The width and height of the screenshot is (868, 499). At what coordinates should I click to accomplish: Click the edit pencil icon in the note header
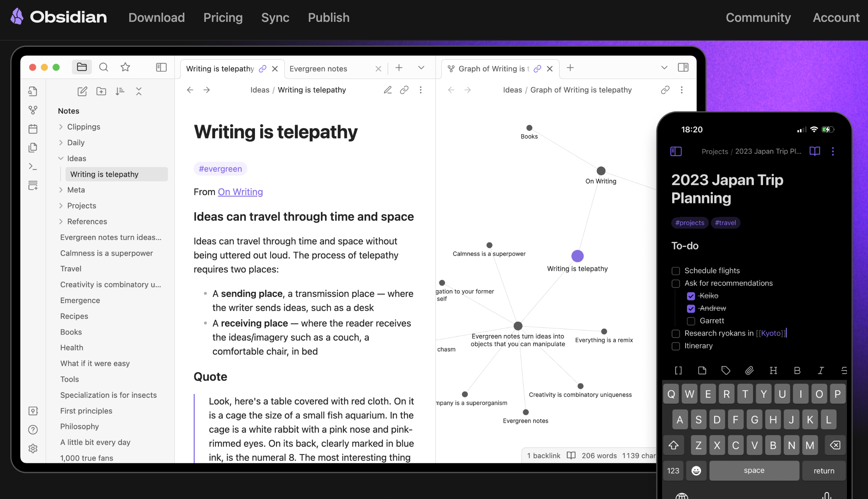point(388,90)
